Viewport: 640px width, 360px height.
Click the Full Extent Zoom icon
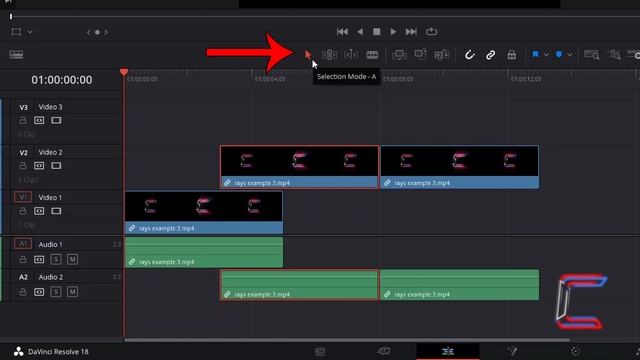pyautogui.click(x=591, y=55)
